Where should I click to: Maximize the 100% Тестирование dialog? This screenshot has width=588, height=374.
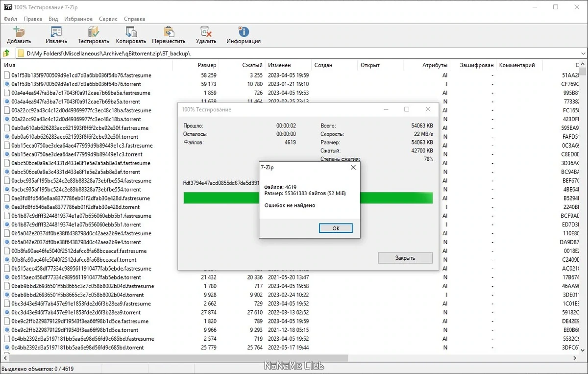[x=407, y=109]
